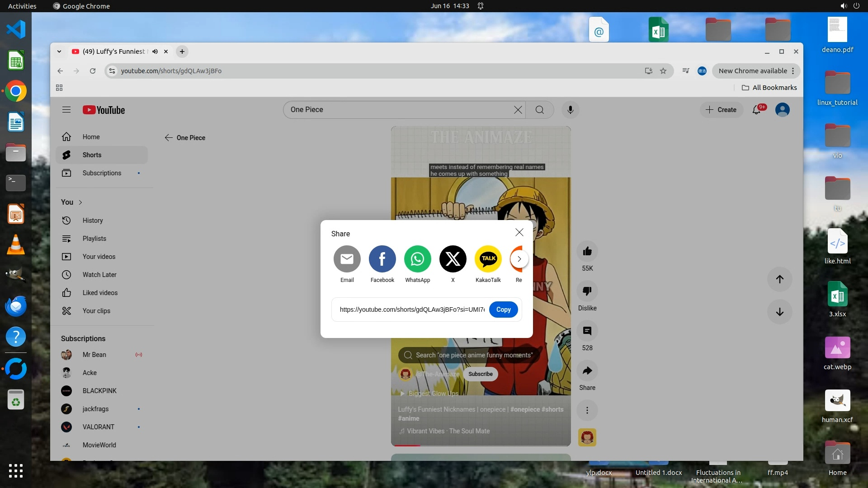
Task: Choose the X share icon
Action: [453, 259]
